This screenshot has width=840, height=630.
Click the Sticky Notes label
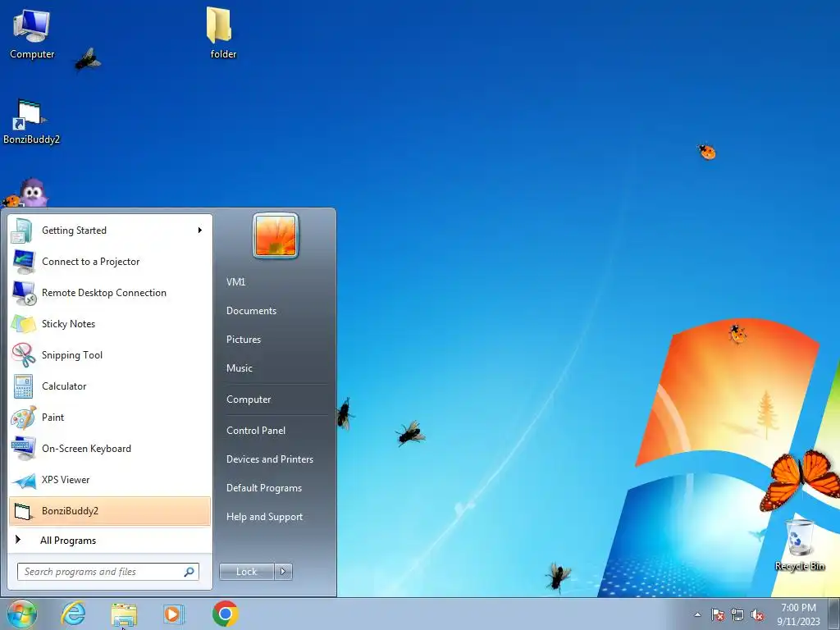coord(69,324)
